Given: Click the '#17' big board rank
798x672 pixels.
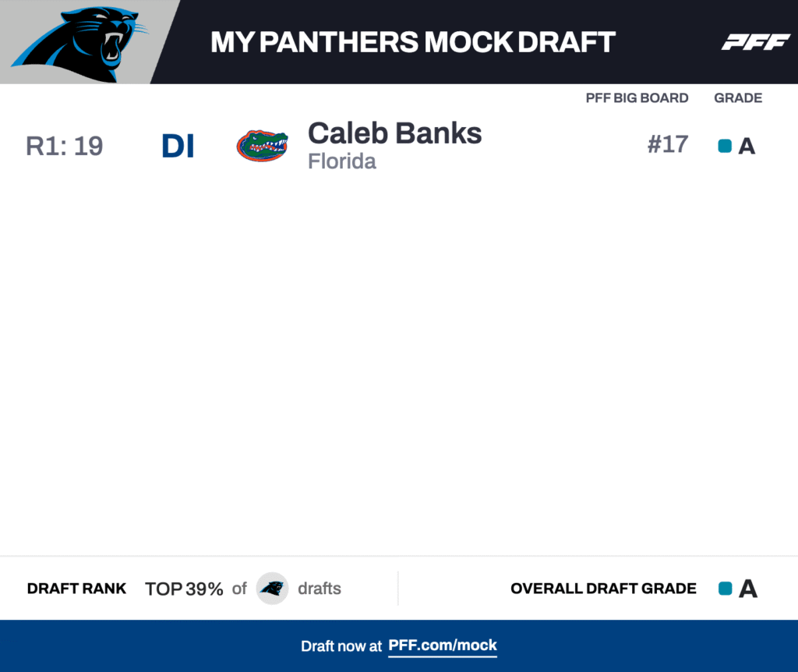Looking at the screenshot, I should [x=667, y=144].
